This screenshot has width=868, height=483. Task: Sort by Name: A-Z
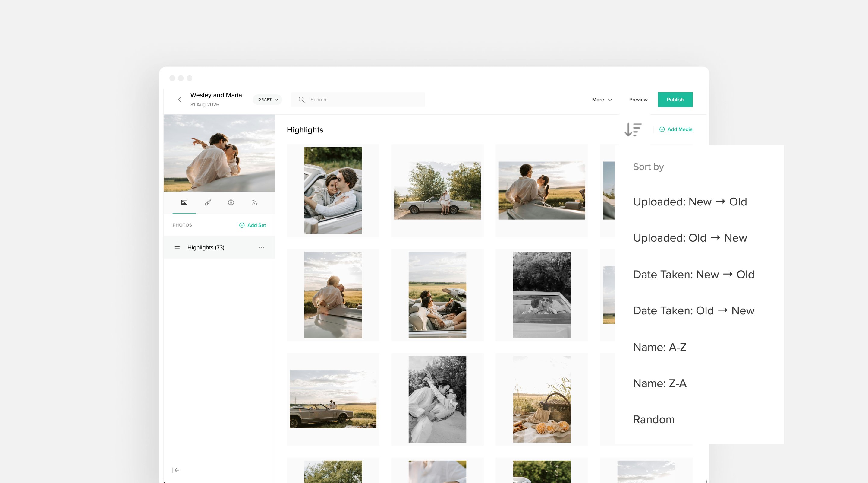659,347
